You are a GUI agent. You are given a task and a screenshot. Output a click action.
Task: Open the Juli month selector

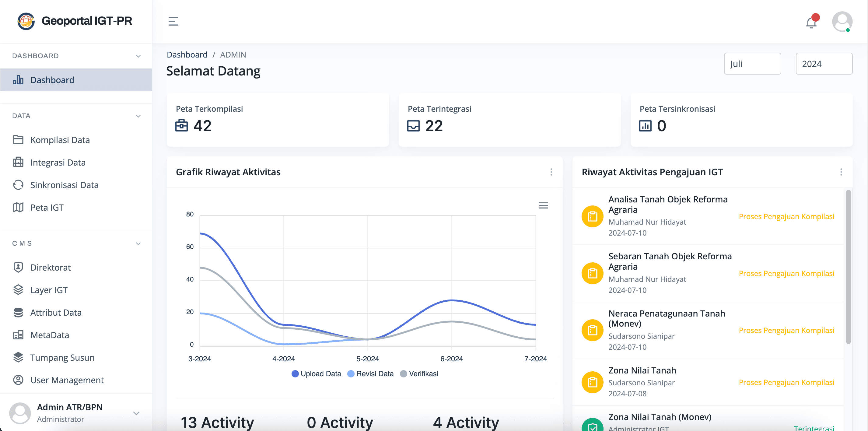tap(752, 64)
